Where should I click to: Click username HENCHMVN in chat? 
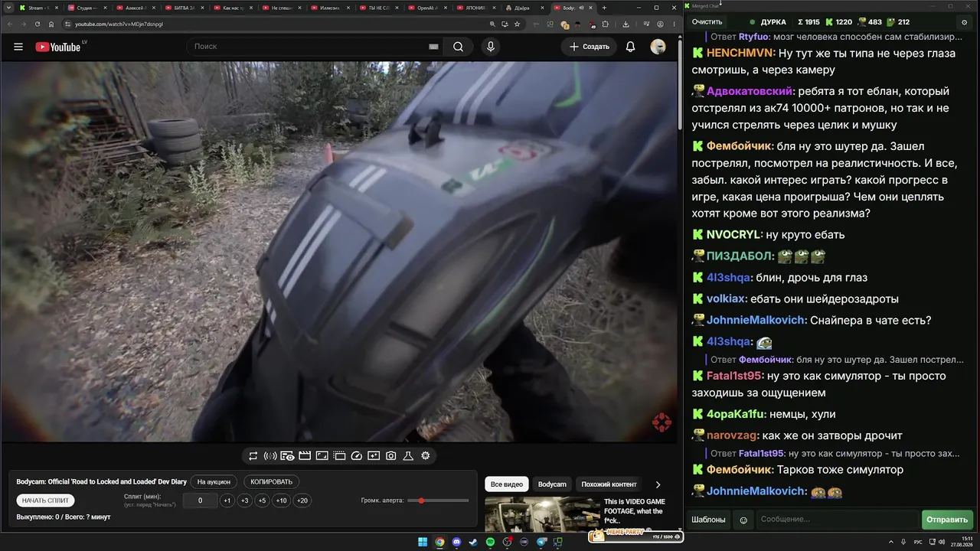click(x=740, y=54)
